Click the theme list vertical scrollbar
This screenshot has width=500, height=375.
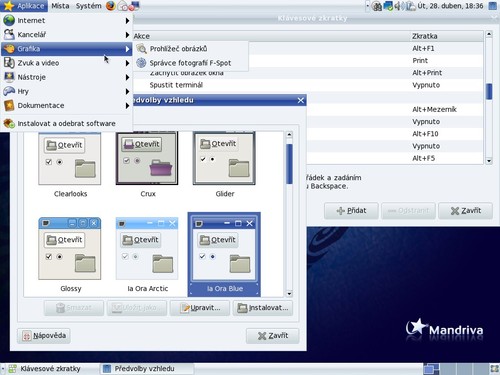coord(289,214)
